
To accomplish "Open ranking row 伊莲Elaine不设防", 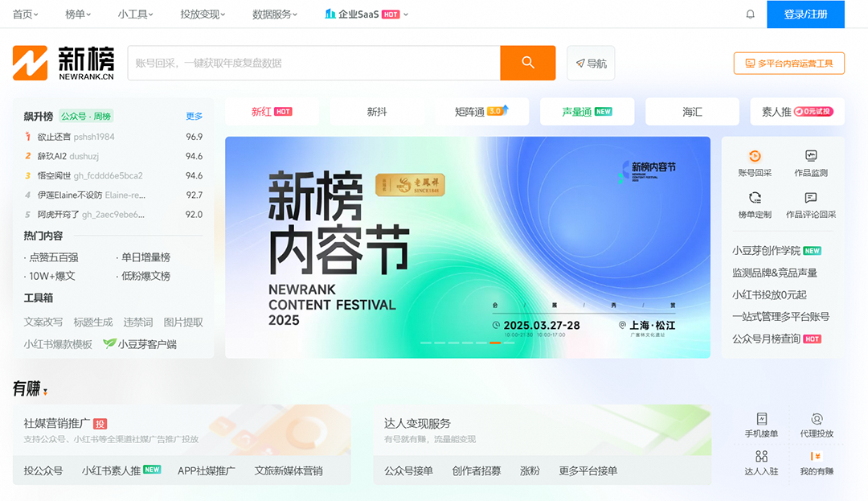I will (113, 195).
